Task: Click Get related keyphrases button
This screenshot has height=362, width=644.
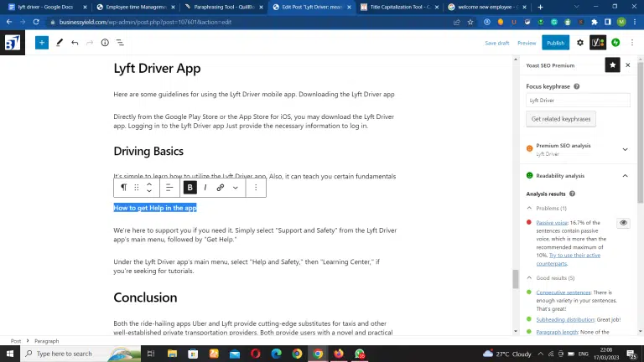Action: (560, 119)
